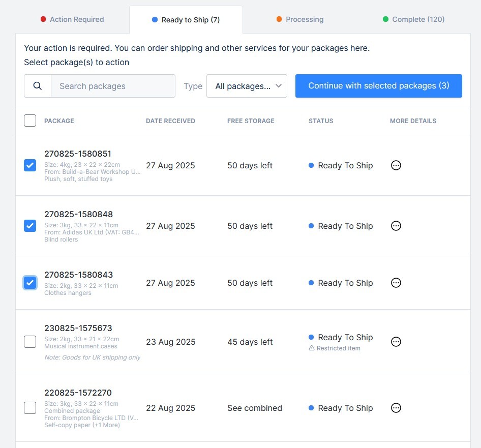
Task: Open the Complete (120) tab
Action: (x=413, y=19)
